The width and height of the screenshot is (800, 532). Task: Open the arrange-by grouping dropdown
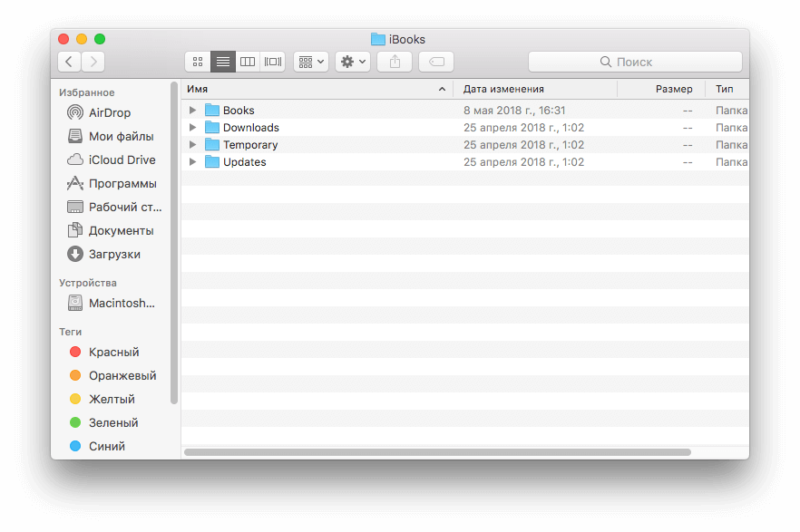[311, 62]
